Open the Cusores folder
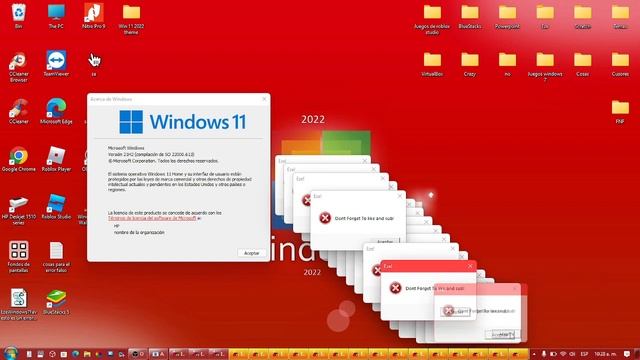640x360 pixels. click(620, 64)
